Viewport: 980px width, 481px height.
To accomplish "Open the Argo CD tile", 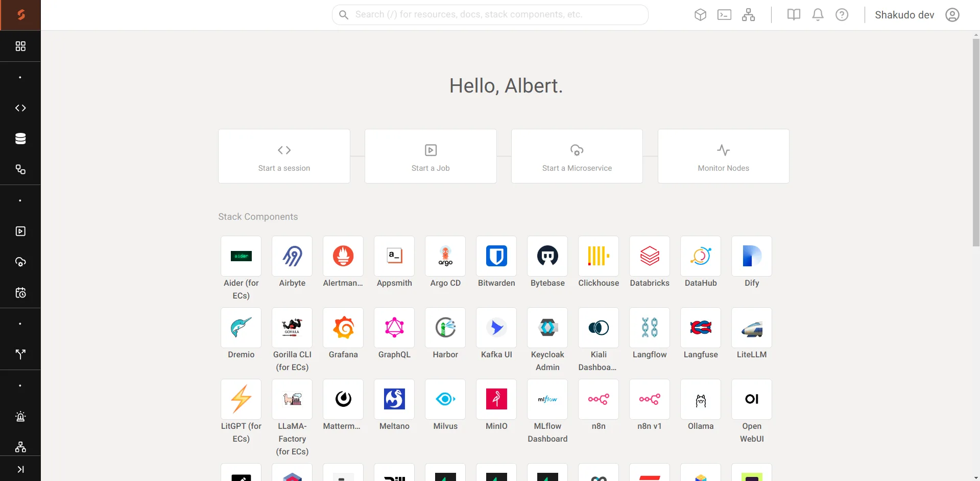I will coord(445,256).
